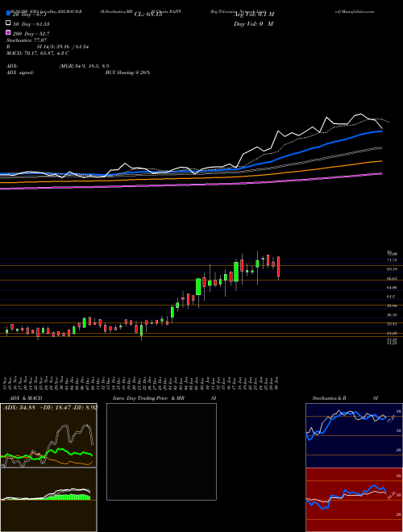Click the 69.19 price axis label
The image size is (403, 532).
tap(393, 269)
